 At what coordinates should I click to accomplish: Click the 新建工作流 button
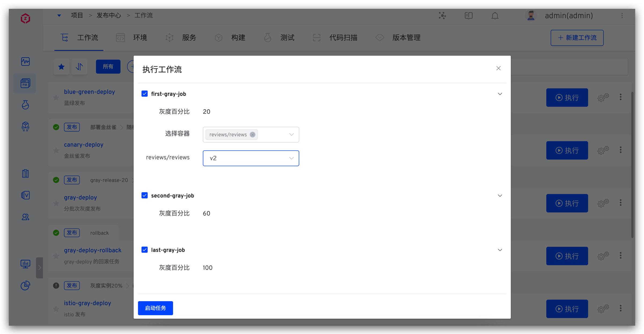coord(577,38)
